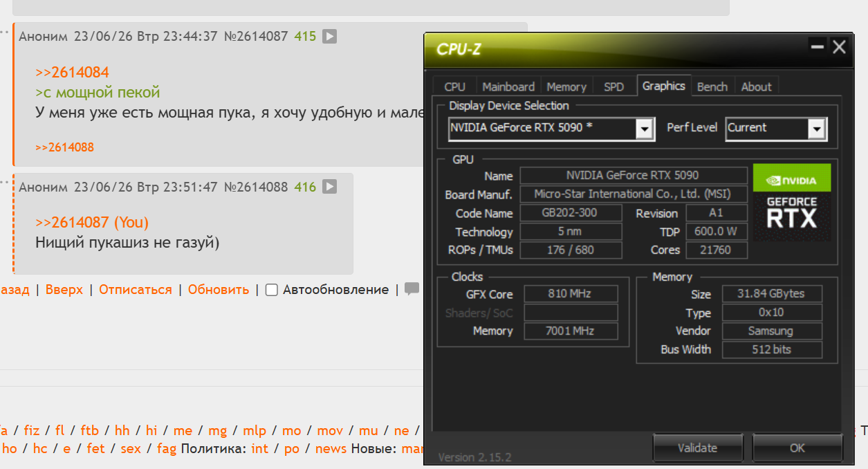This screenshot has height=469, width=868.
Task: Click the Memory clock value 7001 MHz
Action: [570, 331]
